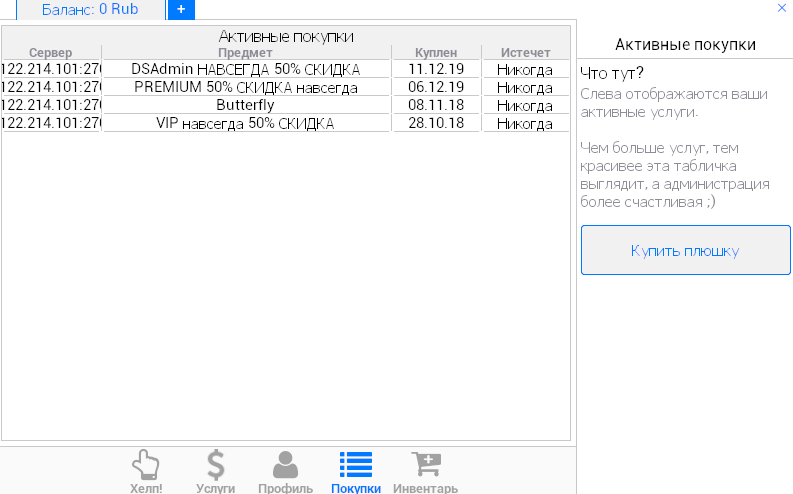Image resolution: width=793 pixels, height=494 pixels.
Task: Click the 28.10.18 purchase date cell
Action: [436, 123]
